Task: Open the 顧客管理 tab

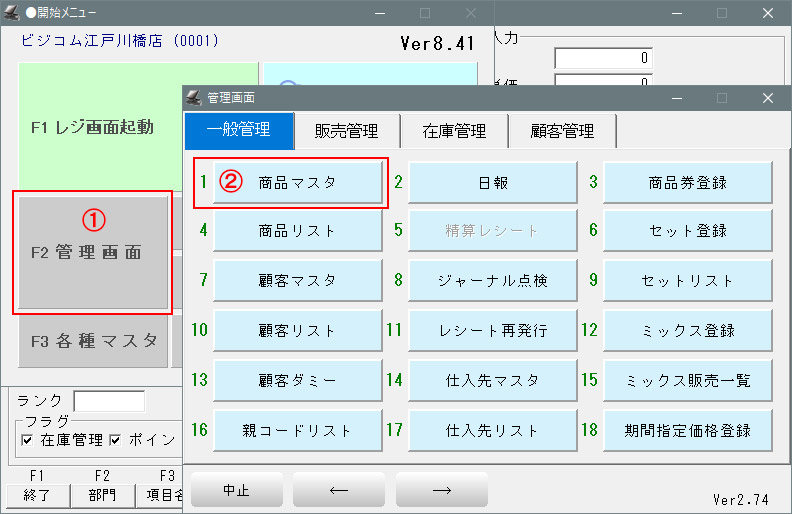Action: tap(562, 130)
